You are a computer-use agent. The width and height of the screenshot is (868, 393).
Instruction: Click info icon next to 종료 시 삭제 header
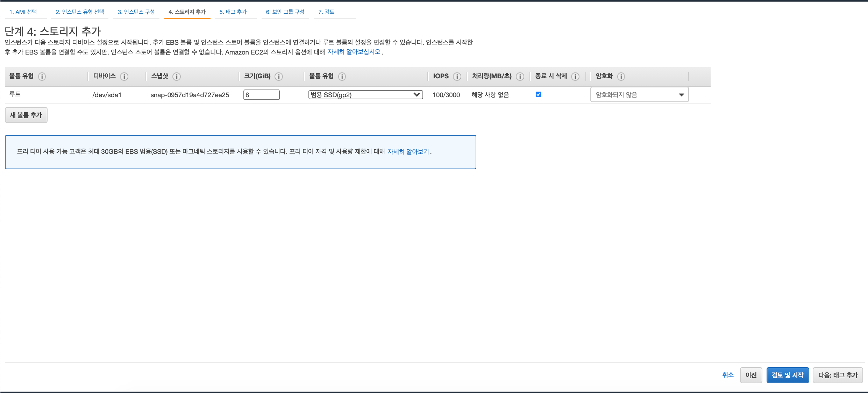[x=575, y=77]
